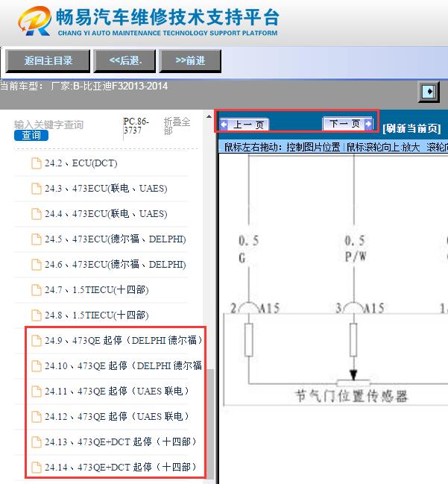This screenshot has width=448, height=484.
Task: Open tree item 24.3、473ECU(联电、UAES)
Action: tap(106, 189)
